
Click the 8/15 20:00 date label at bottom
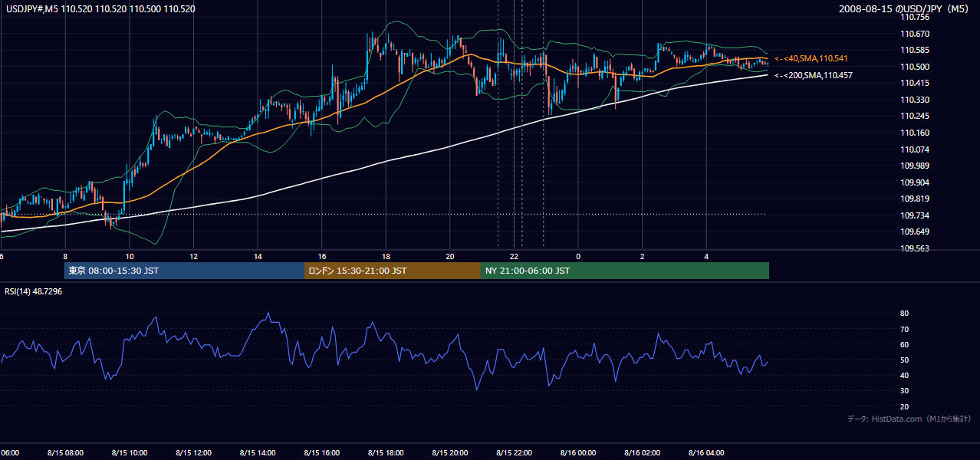450,452
